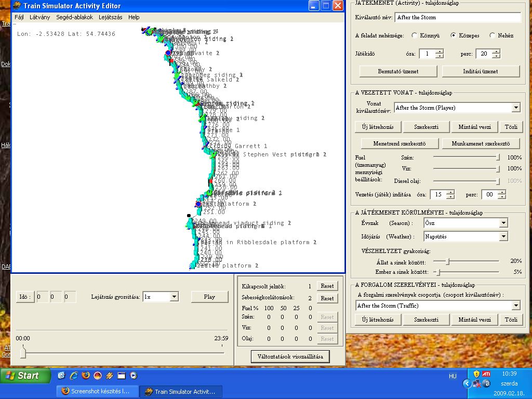Click the Play button
The width and height of the screenshot is (532, 399).
click(x=209, y=297)
